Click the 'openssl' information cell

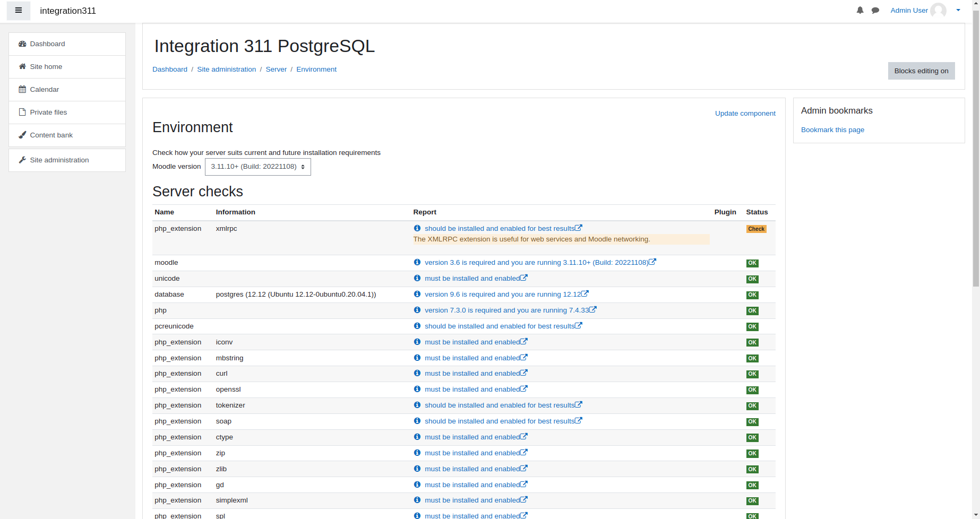pyautogui.click(x=228, y=390)
